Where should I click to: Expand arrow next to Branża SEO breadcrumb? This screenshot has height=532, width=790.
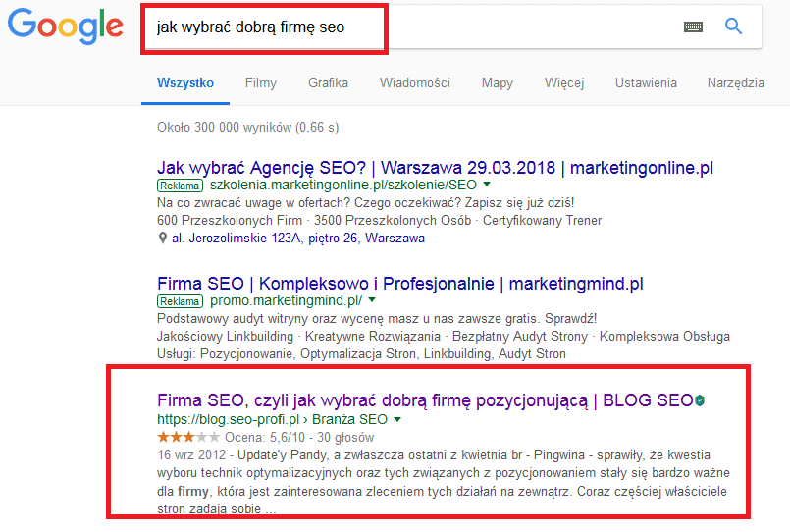(x=397, y=420)
